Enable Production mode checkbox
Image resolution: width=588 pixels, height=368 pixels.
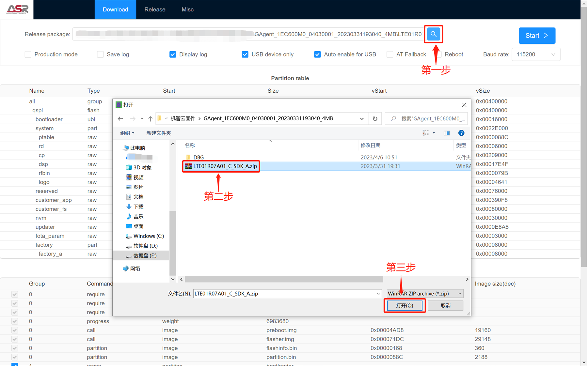tap(28, 54)
